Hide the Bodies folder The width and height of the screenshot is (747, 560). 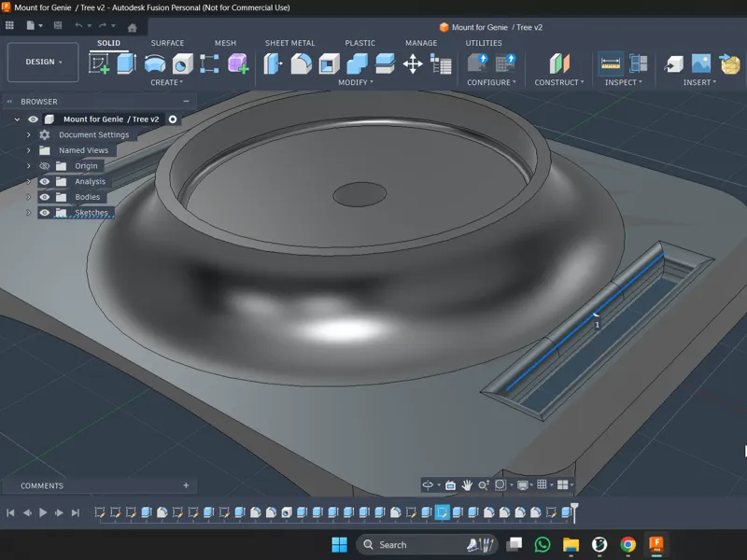44,197
